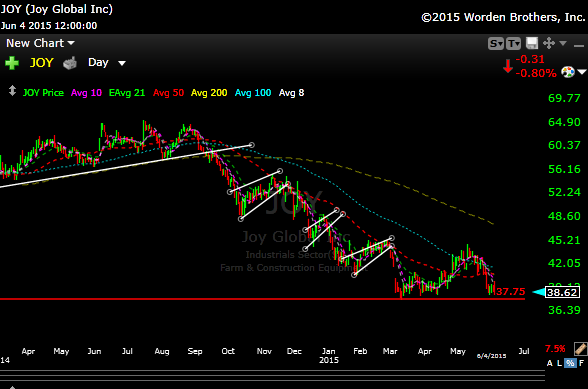Screen dimensions: 588x389
Task: Click the Jun 4 2015 12:00:00 timestamp
Action: [x=49, y=26]
